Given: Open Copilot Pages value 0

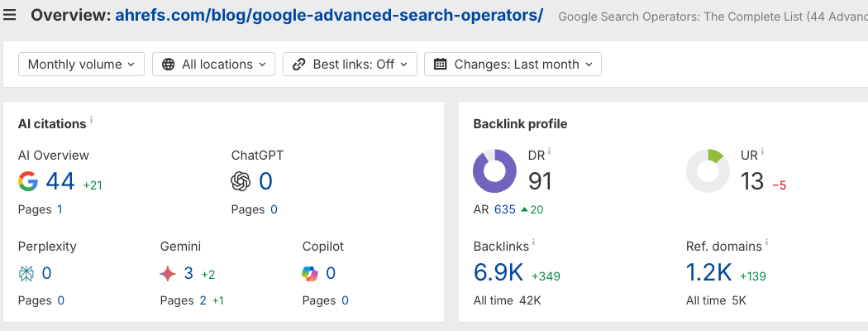Looking at the screenshot, I should tap(345, 300).
